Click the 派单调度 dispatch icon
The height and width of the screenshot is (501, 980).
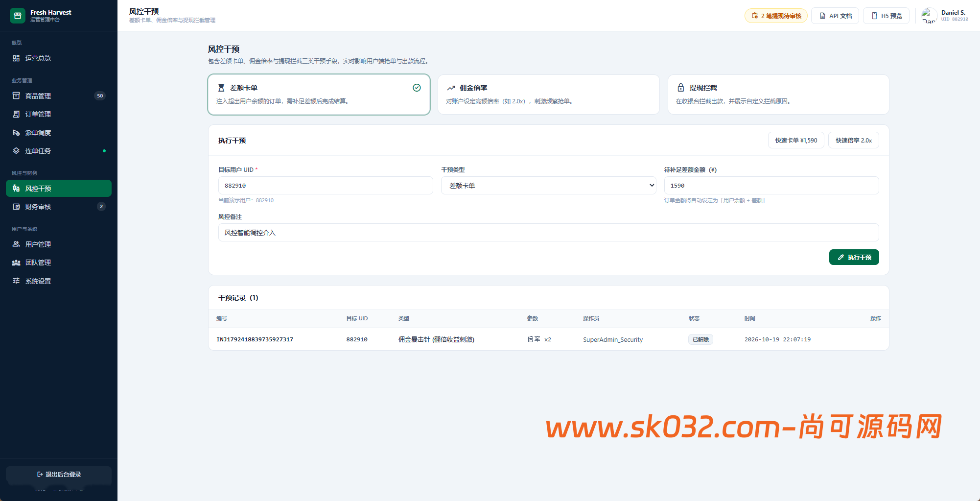coord(16,133)
